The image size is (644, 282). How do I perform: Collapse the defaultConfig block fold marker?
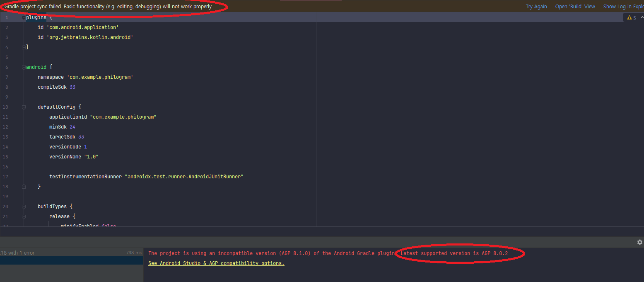point(24,107)
